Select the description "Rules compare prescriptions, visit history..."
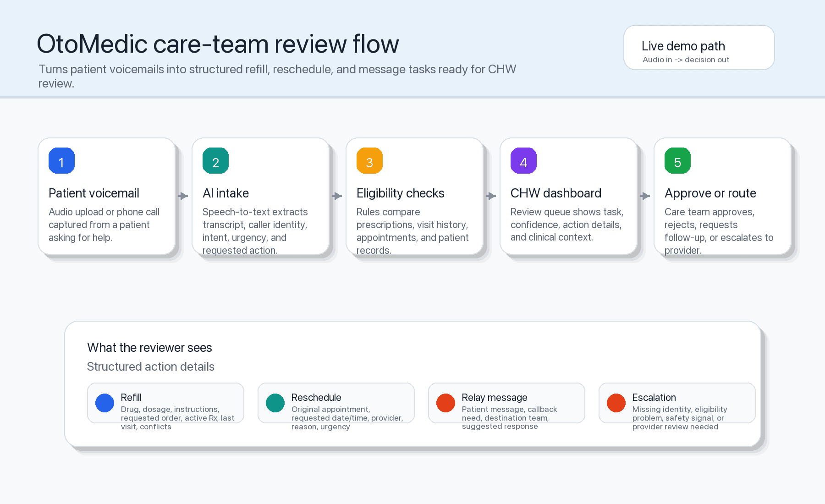The height and width of the screenshot is (504, 825). [x=412, y=231]
